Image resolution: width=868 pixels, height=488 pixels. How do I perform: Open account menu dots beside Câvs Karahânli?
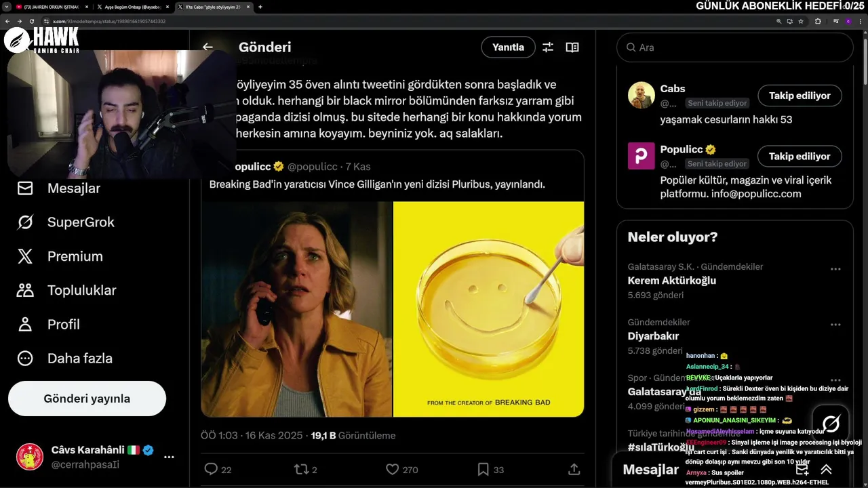click(169, 457)
